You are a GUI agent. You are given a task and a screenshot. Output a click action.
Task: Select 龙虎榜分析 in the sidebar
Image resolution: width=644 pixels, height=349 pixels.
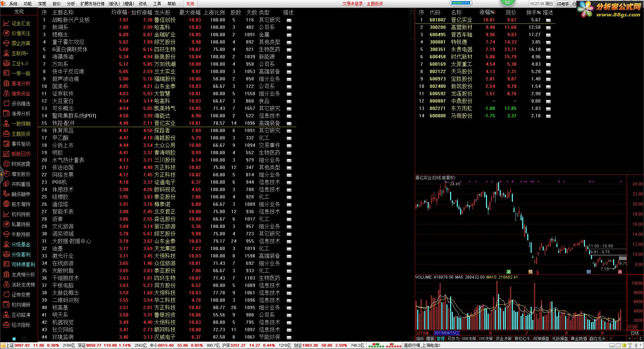[x=19, y=275]
